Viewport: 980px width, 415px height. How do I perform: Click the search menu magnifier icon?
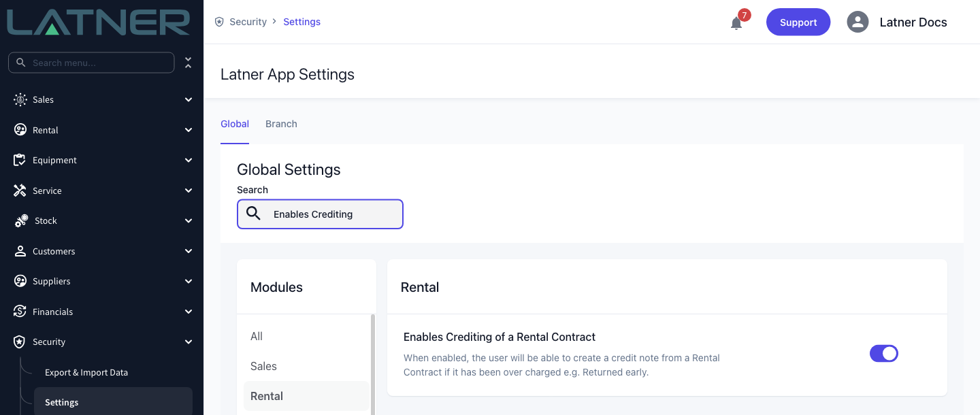21,63
